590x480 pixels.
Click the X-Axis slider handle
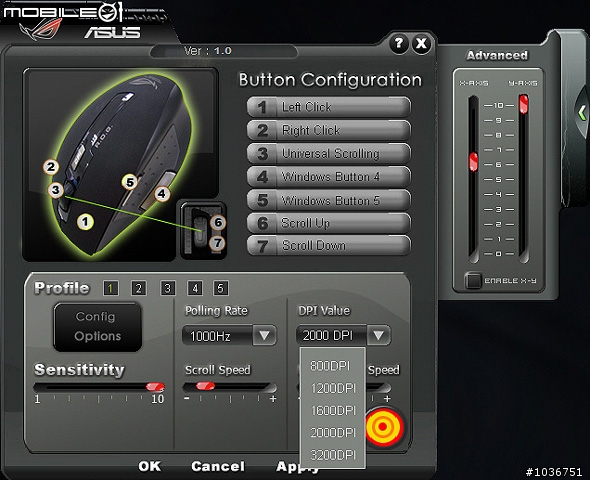[x=473, y=162]
